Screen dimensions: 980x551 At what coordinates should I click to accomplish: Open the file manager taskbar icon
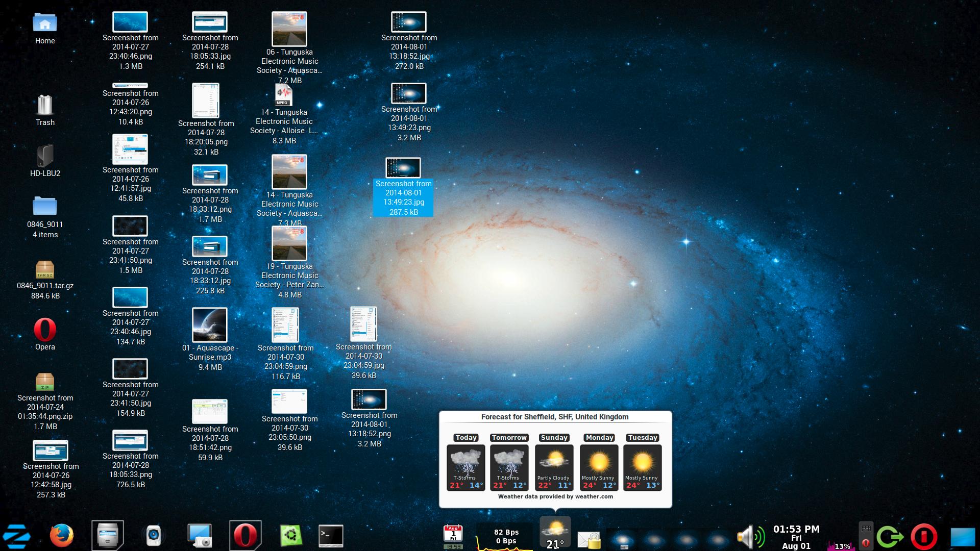[x=108, y=536]
